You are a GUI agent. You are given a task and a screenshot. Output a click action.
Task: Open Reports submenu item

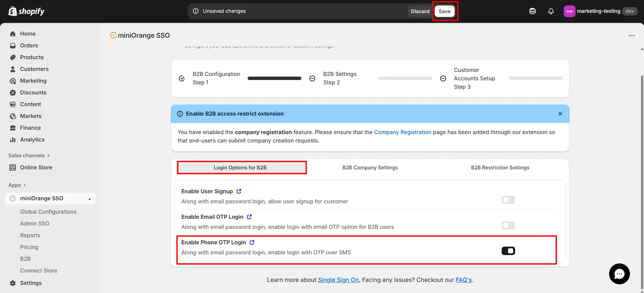30,235
